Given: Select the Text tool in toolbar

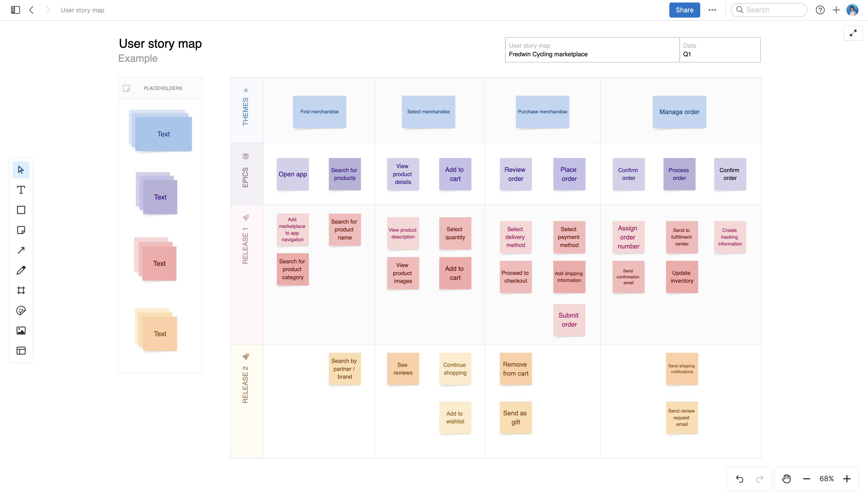Looking at the screenshot, I should click(21, 190).
